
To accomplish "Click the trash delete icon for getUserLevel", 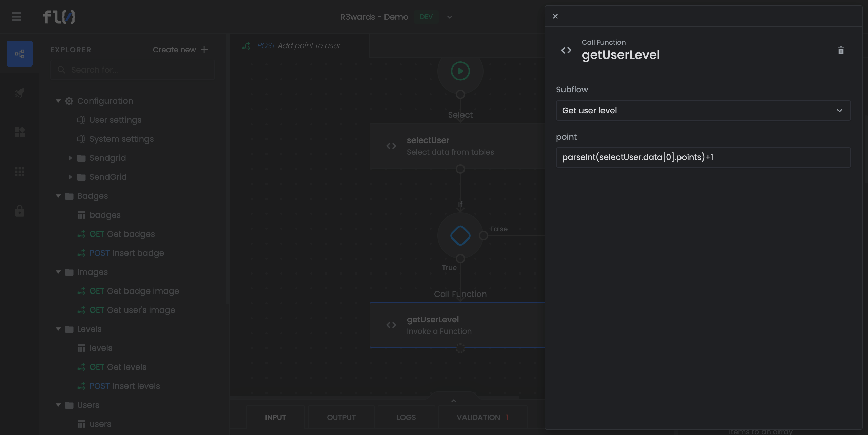I will click(x=841, y=51).
